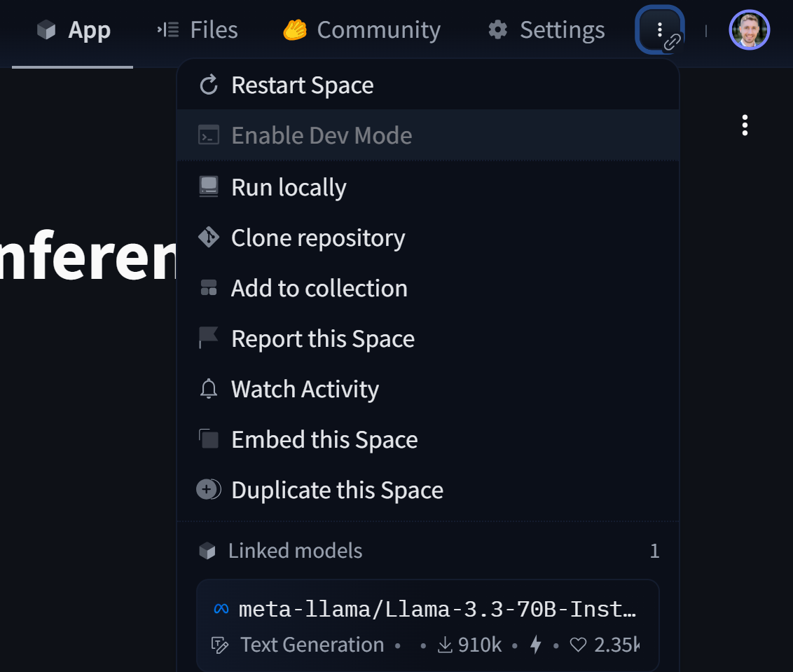Close the three-dot Space actions dropdown
The width and height of the screenshot is (793, 672).
click(x=659, y=29)
